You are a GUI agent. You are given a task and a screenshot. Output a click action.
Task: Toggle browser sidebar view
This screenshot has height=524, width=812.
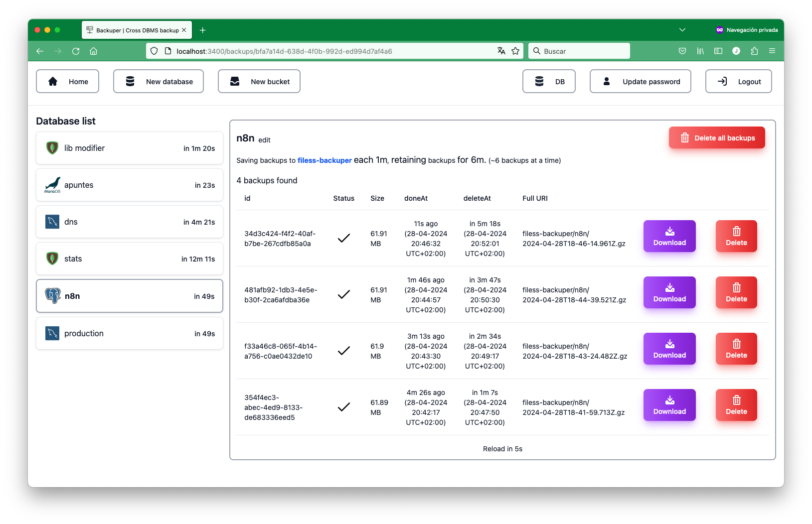click(x=718, y=51)
